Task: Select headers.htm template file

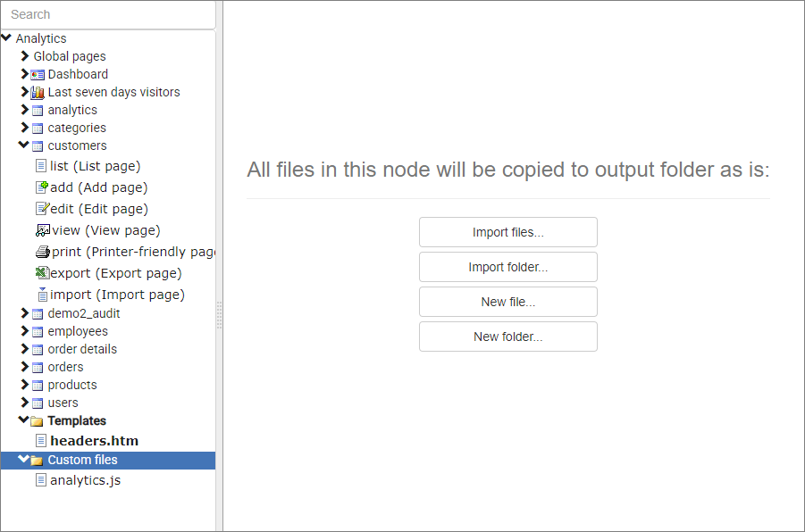Action: click(94, 441)
